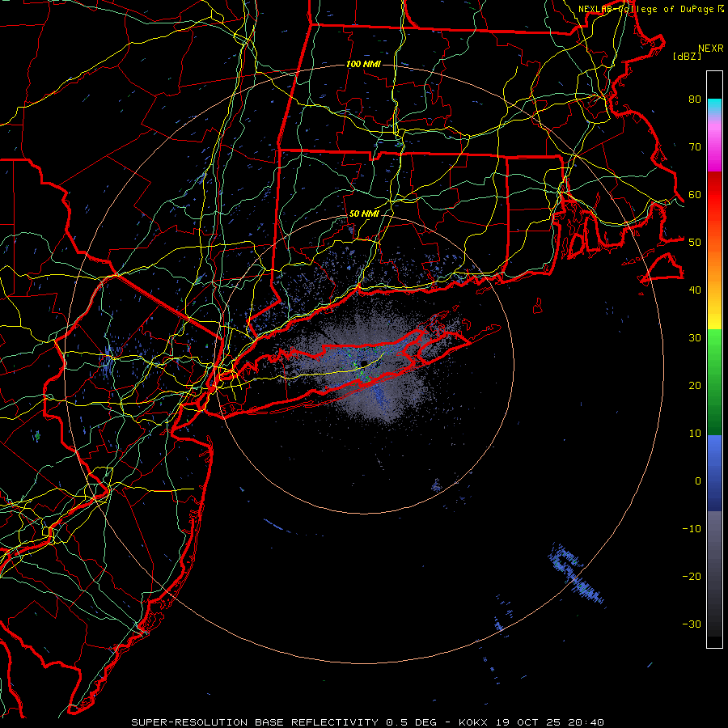Select the -20 value on the dBZ scale
The width and height of the screenshot is (728, 728).
click(692, 576)
